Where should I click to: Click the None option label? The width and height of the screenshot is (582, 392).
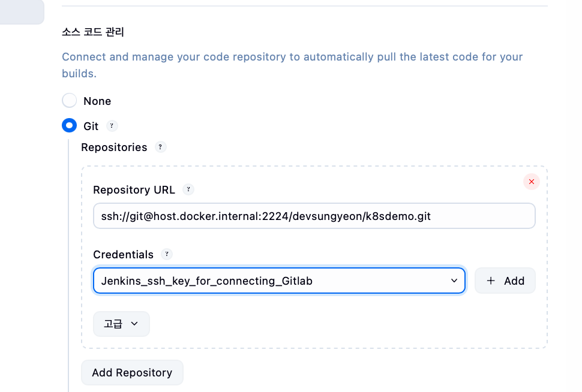click(97, 101)
